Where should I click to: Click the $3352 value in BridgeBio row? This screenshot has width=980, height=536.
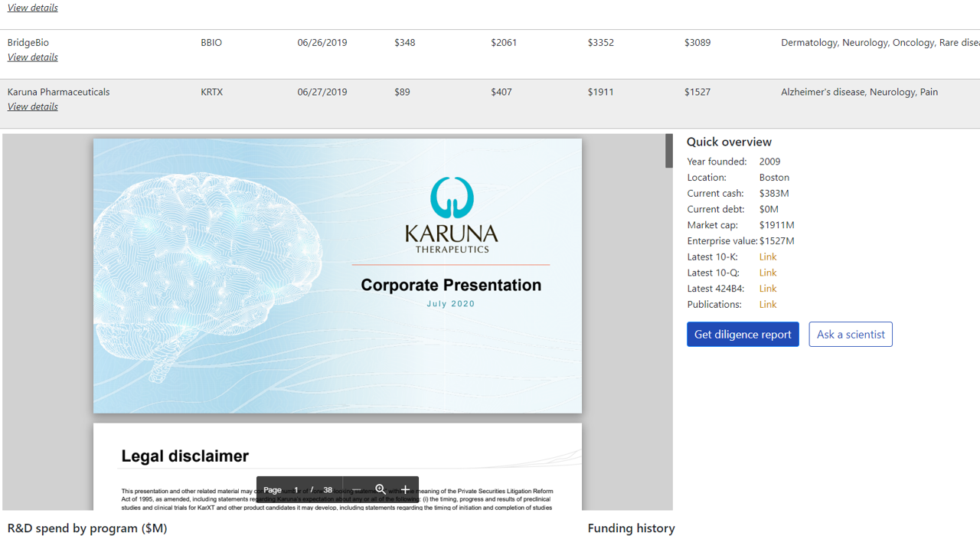coord(601,43)
